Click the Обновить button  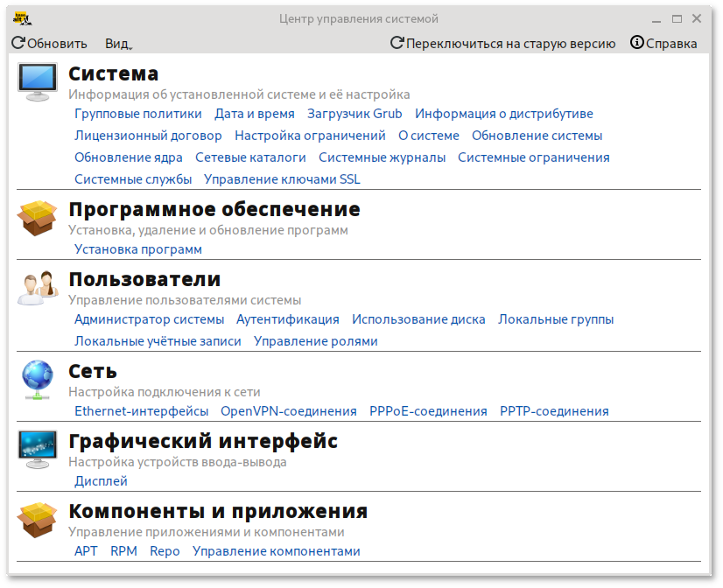click(48, 41)
